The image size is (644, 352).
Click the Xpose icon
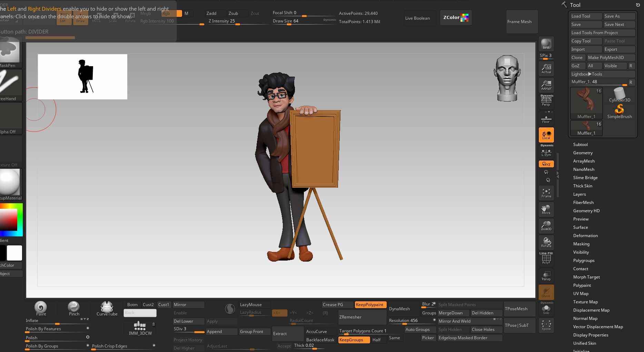click(546, 325)
